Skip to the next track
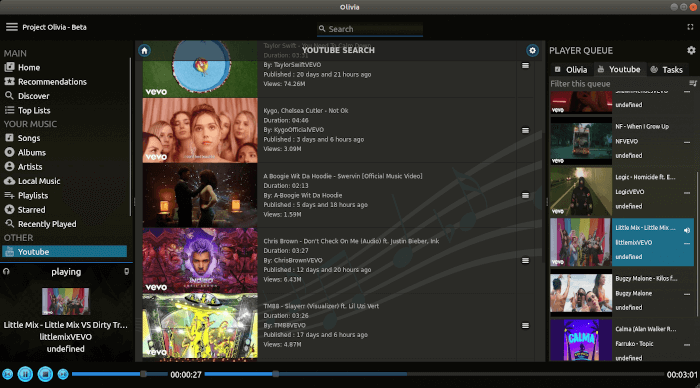The width and height of the screenshot is (700, 388). click(x=63, y=374)
